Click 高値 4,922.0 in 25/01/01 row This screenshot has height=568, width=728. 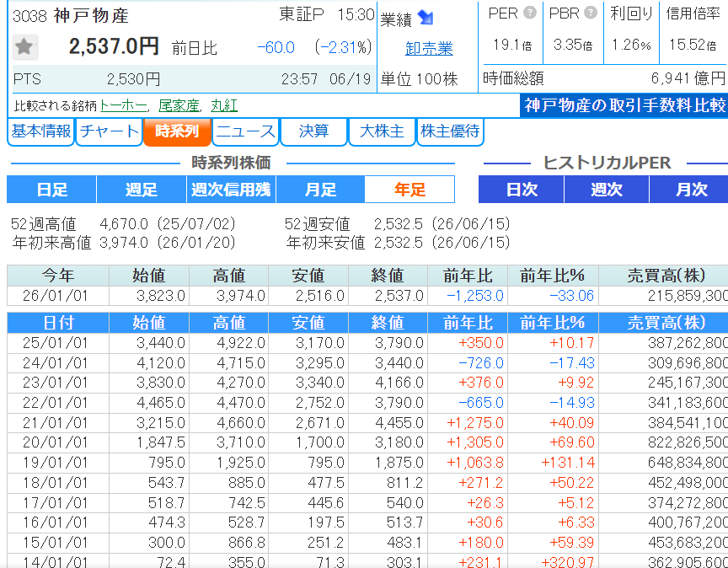click(241, 343)
